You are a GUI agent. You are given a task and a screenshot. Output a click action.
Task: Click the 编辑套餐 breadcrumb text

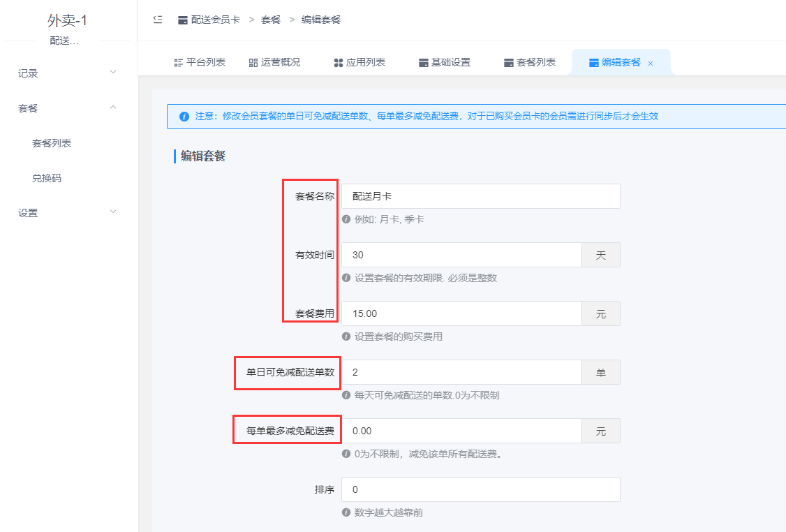pyautogui.click(x=321, y=20)
